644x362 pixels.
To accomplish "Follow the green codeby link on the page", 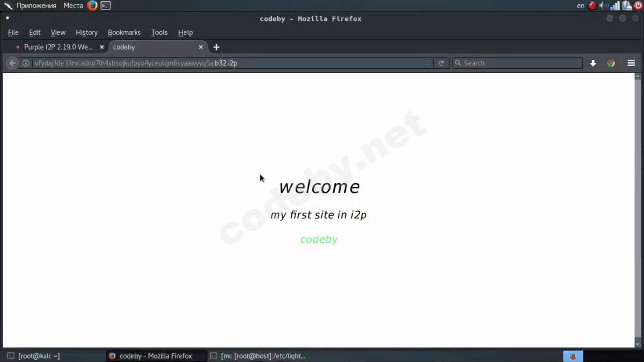I will tap(318, 239).
